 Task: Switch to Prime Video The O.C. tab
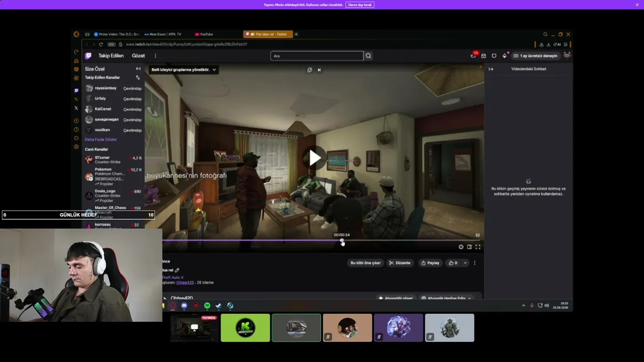[x=116, y=34]
